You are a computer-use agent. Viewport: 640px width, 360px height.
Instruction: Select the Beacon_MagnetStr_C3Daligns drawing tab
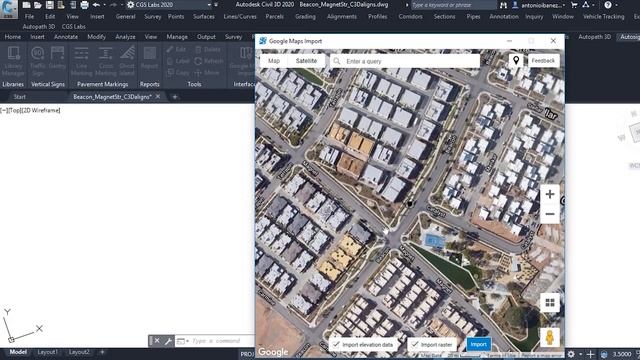(x=112, y=97)
